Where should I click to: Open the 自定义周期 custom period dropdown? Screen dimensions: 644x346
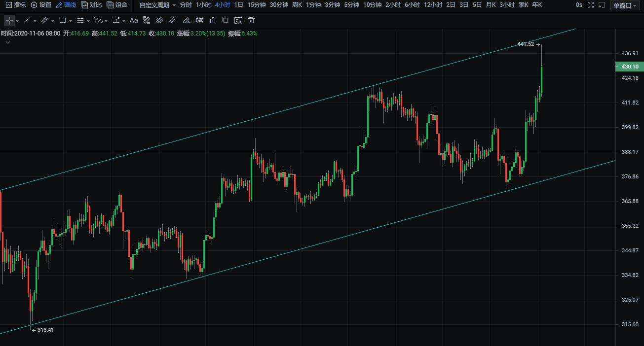click(157, 5)
